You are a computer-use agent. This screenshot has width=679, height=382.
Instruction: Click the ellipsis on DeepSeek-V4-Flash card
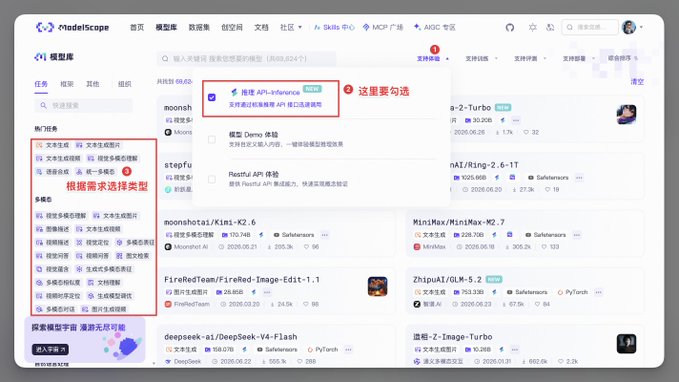[348, 350]
